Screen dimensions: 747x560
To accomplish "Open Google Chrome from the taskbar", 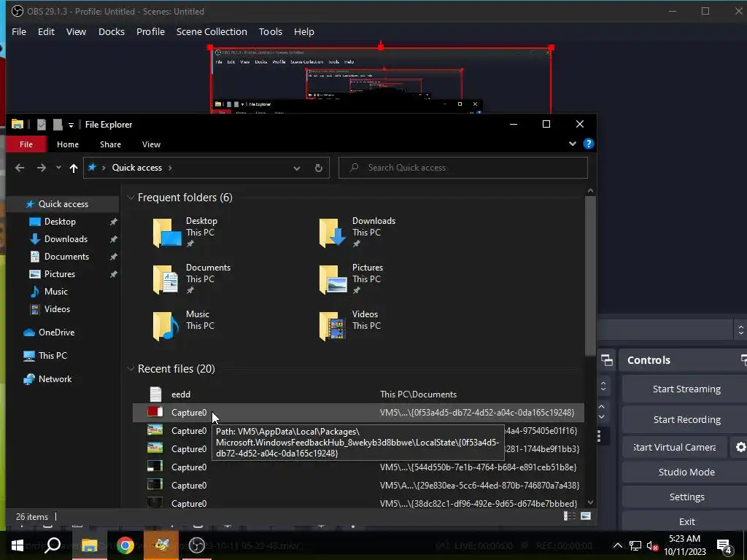I will pos(125,545).
